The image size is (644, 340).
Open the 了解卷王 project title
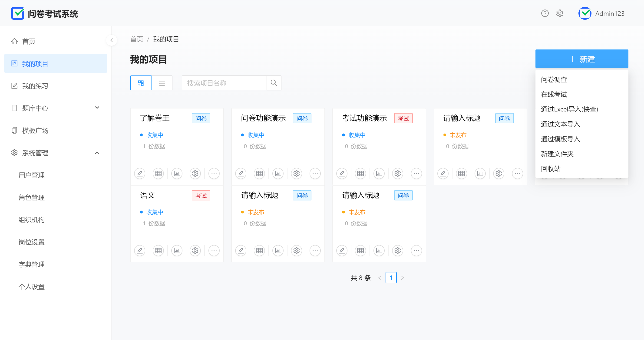coord(155,118)
